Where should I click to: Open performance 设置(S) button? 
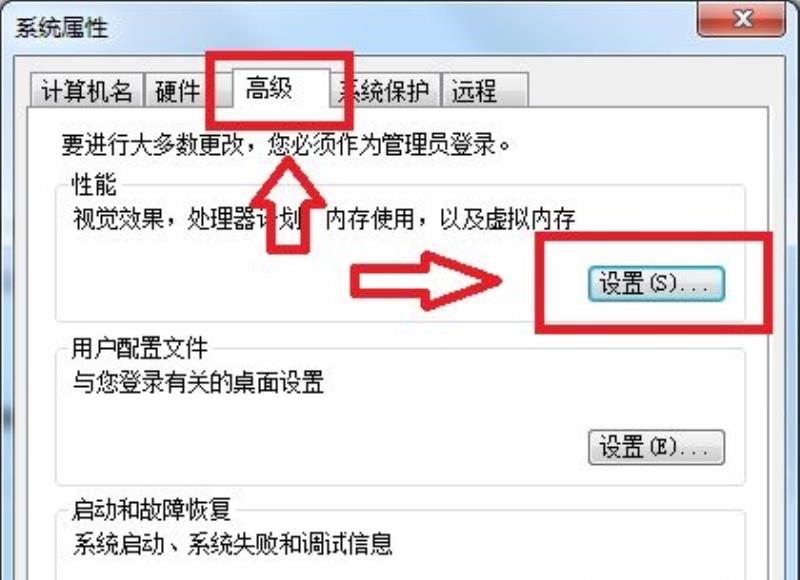tap(656, 284)
